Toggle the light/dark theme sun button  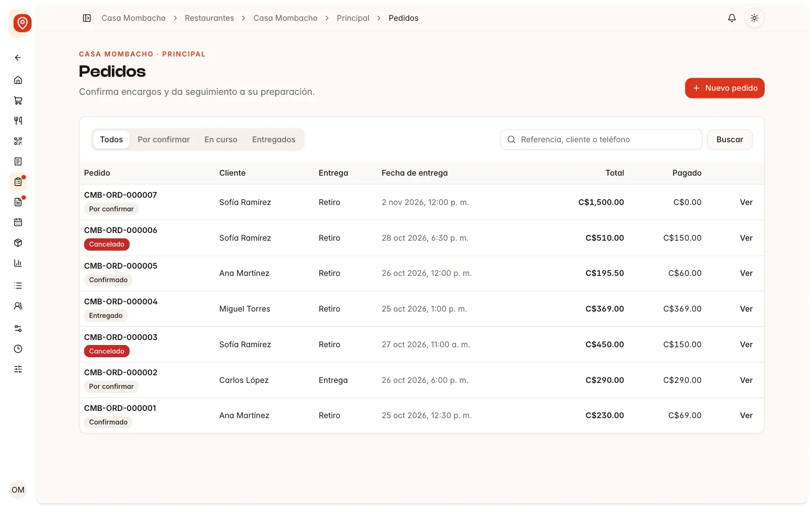(754, 18)
